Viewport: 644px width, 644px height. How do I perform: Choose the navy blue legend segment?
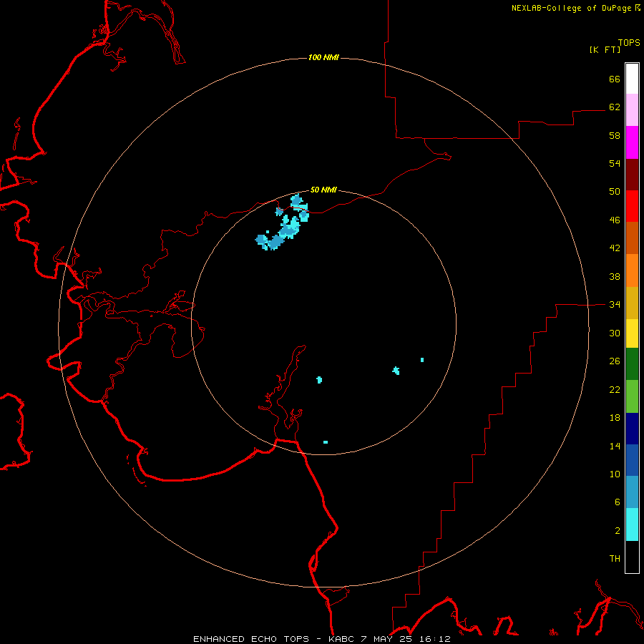coord(632,429)
